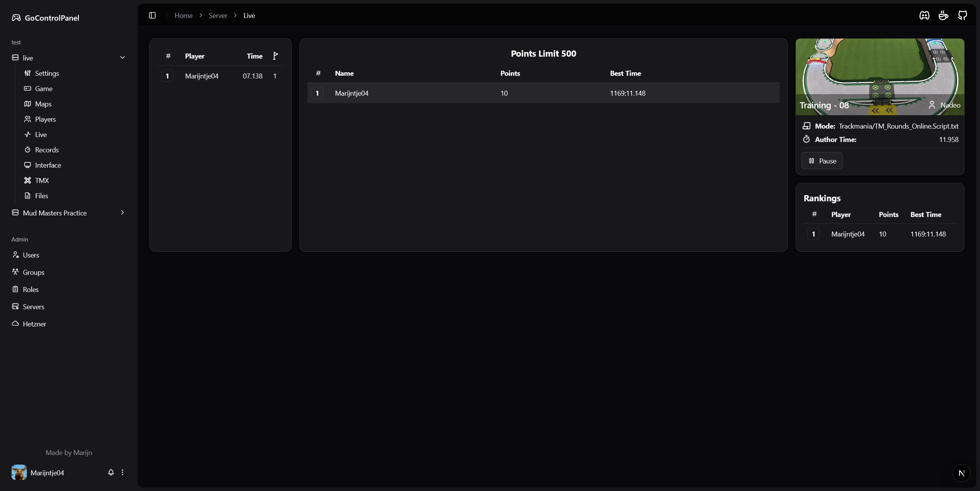Navigate to Home breadcrumb
The height and width of the screenshot is (491, 980).
(x=183, y=15)
